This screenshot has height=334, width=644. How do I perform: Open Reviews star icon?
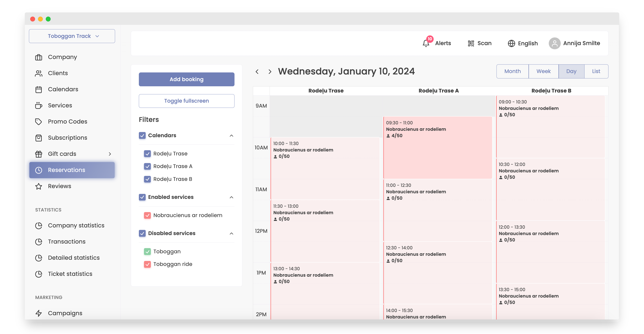click(38, 186)
